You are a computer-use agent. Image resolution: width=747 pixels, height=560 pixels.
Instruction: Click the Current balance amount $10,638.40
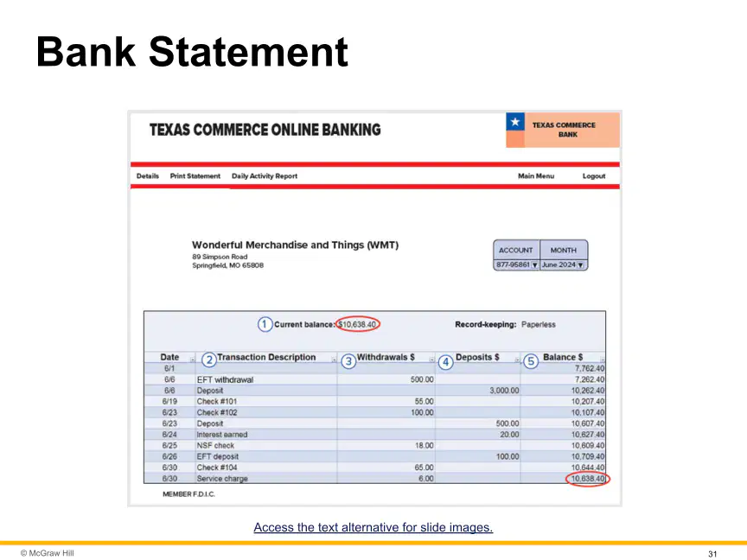pos(357,324)
